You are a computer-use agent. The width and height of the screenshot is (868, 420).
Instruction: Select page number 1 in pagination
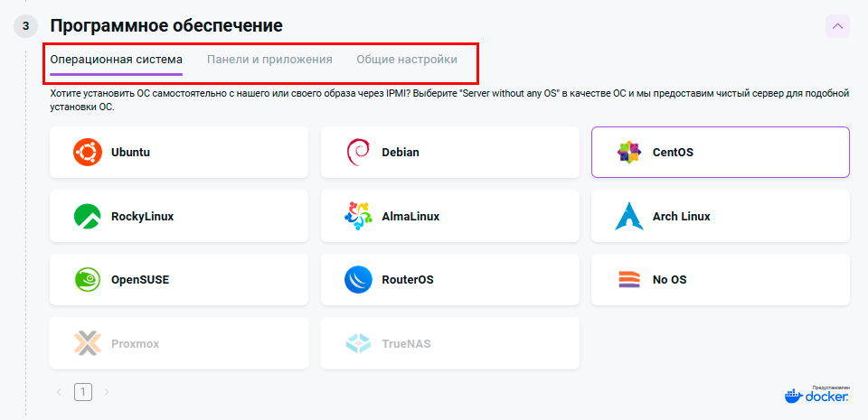83,392
